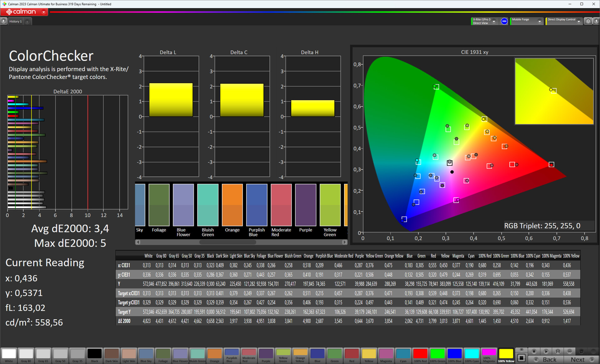Click the zoomed yellow CIE inset chart
600x364 pixels.
554,91
